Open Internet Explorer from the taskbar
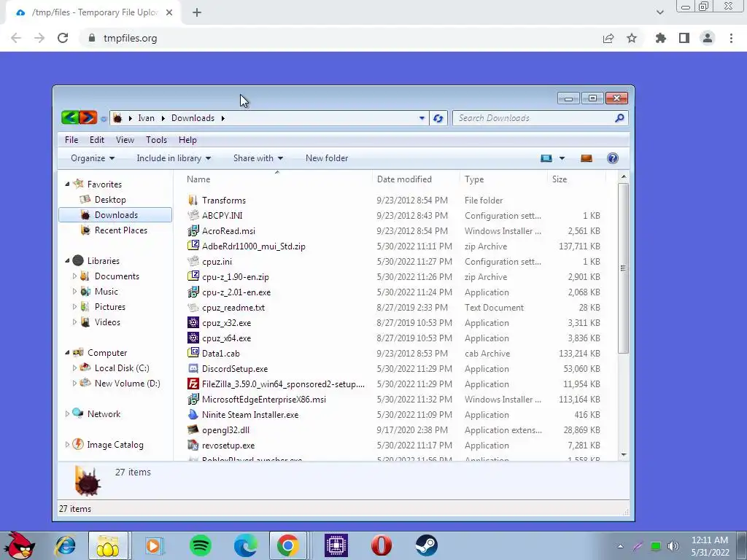The height and width of the screenshot is (560, 747). point(65,545)
